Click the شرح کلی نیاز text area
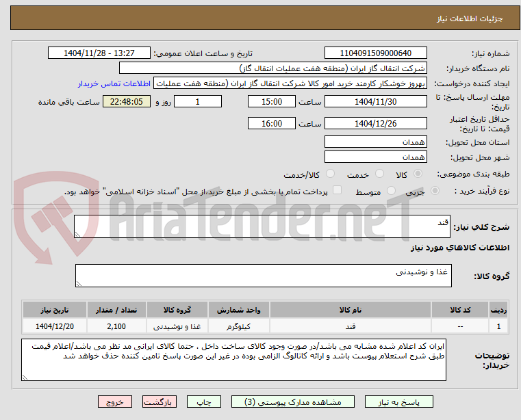Screen dimensions: 521x420 [x=262, y=226]
